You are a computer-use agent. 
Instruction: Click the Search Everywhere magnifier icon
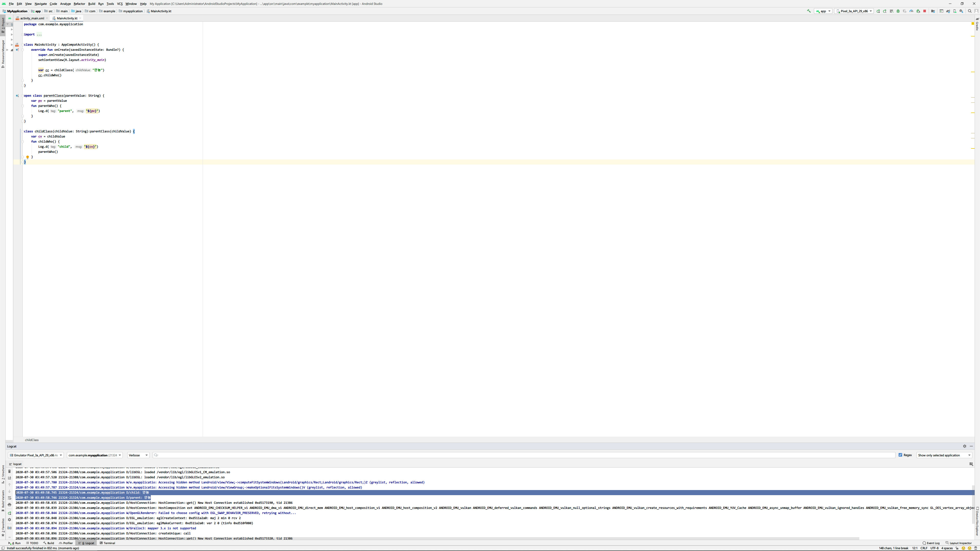pyautogui.click(x=969, y=11)
